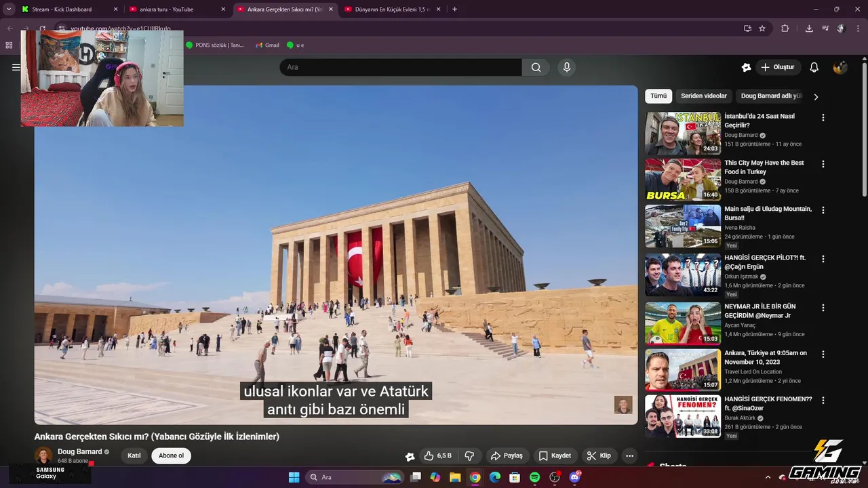Open Chrome media control icon

point(825,28)
